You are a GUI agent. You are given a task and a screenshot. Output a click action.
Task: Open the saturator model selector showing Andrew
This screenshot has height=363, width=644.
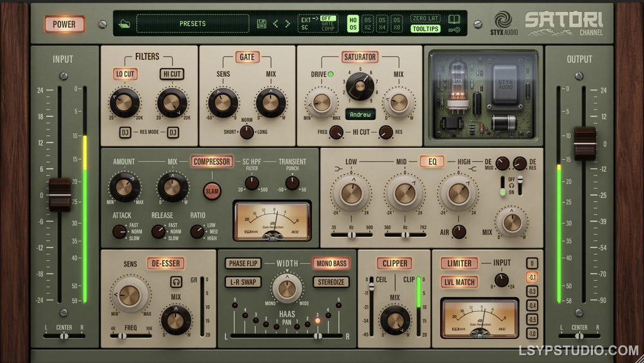click(x=360, y=114)
